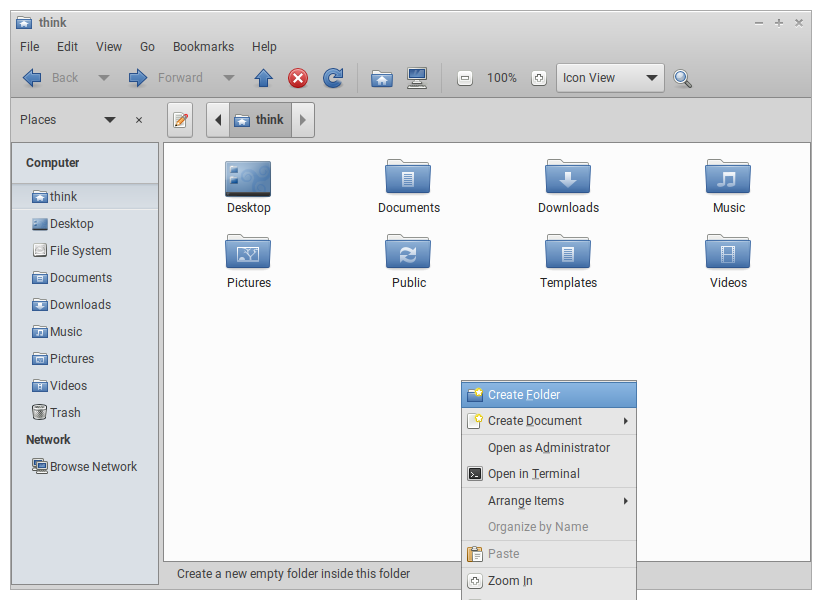Open the Icon View mode dropdown

(610, 78)
